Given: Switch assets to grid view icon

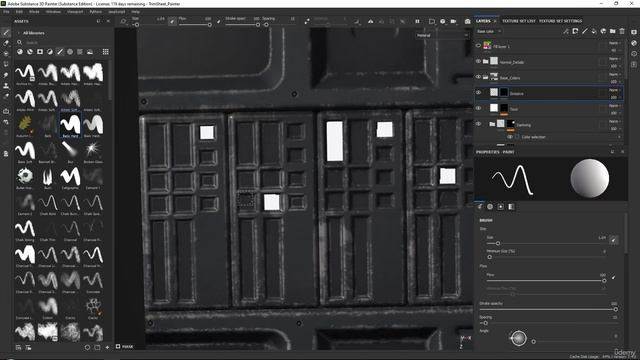Looking at the screenshot, I should pyautogui.click(x=106, y=52).
